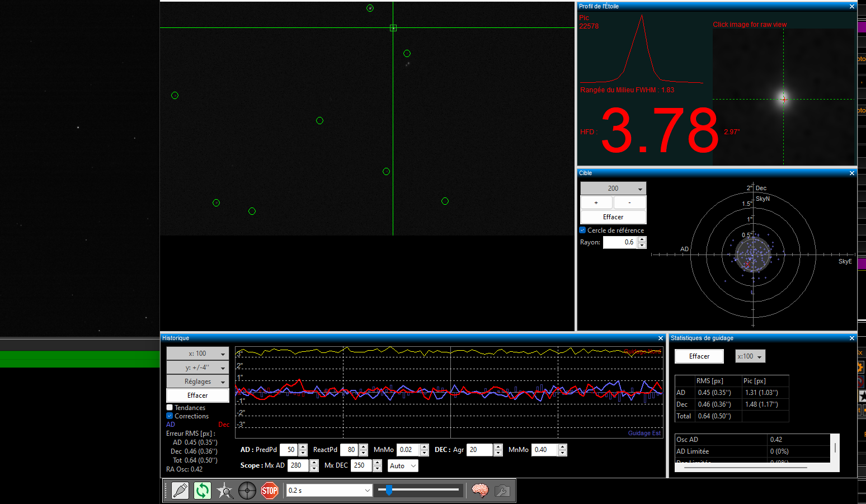This screenshot has width=866, height=504.
Task: Open the brain advanced settings icon
Action: (x=480, y=491)
